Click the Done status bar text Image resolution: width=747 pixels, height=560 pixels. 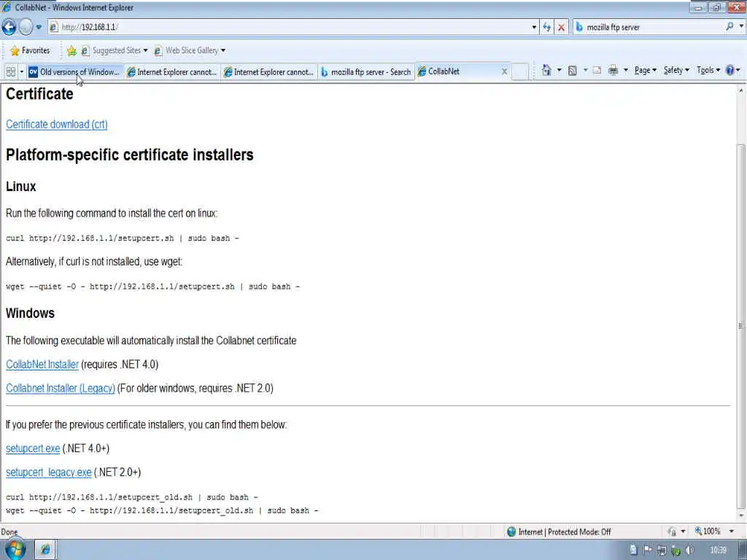click(x=9, y=532)
